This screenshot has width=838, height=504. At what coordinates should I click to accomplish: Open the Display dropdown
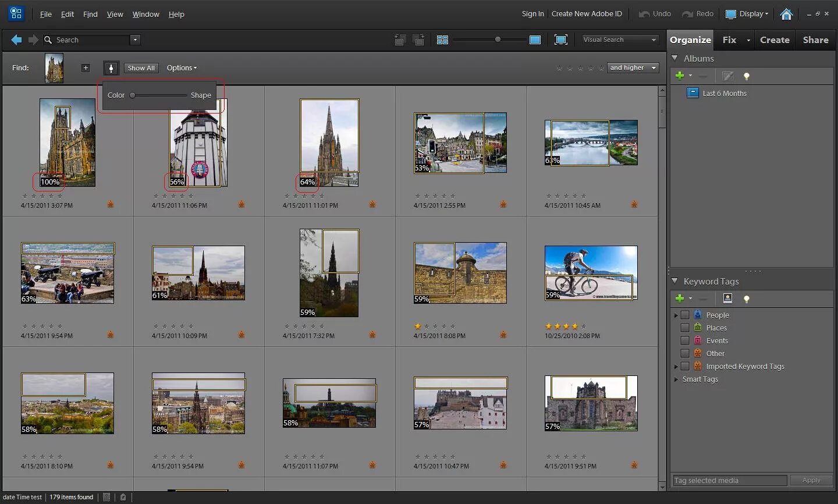click(x=747, y=14)
